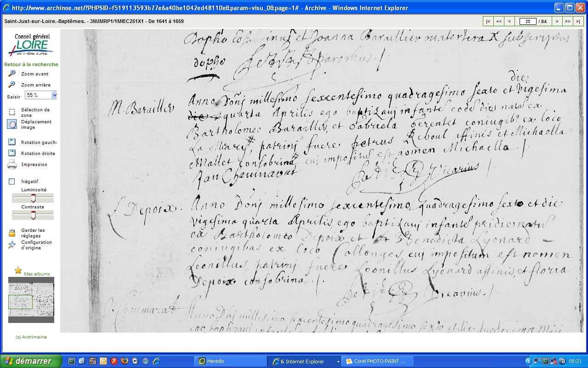Image resolution: width=588 pixels, height=368 pixels.
Task: Click the Impression printer icon
Action: [x=12, y=165]
